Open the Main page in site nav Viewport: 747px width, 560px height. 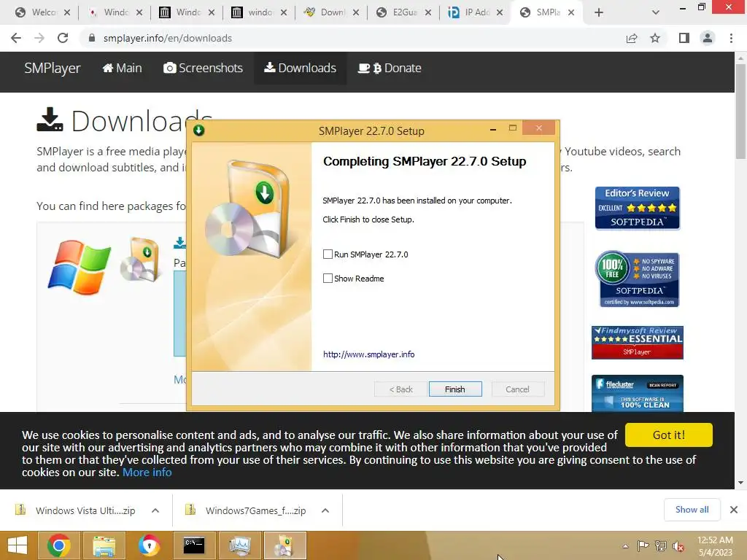pyautogui.click(x=123, y=68)
